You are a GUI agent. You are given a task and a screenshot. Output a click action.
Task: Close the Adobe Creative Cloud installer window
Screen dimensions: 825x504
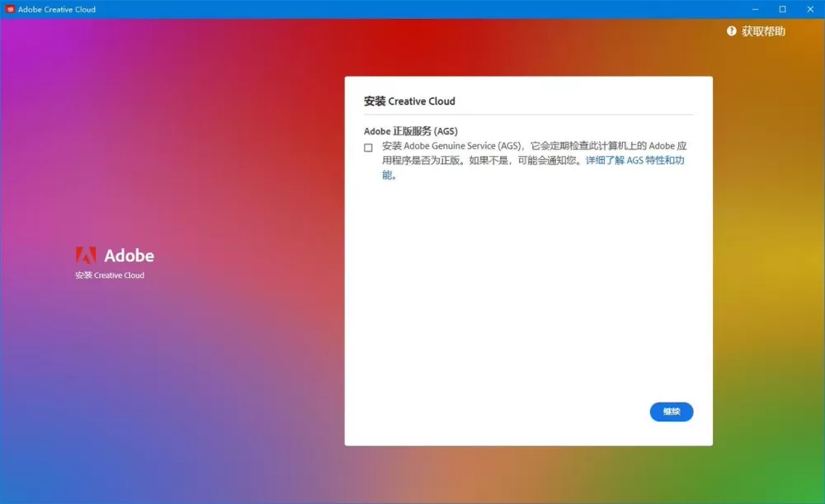(x=810, y=9)
